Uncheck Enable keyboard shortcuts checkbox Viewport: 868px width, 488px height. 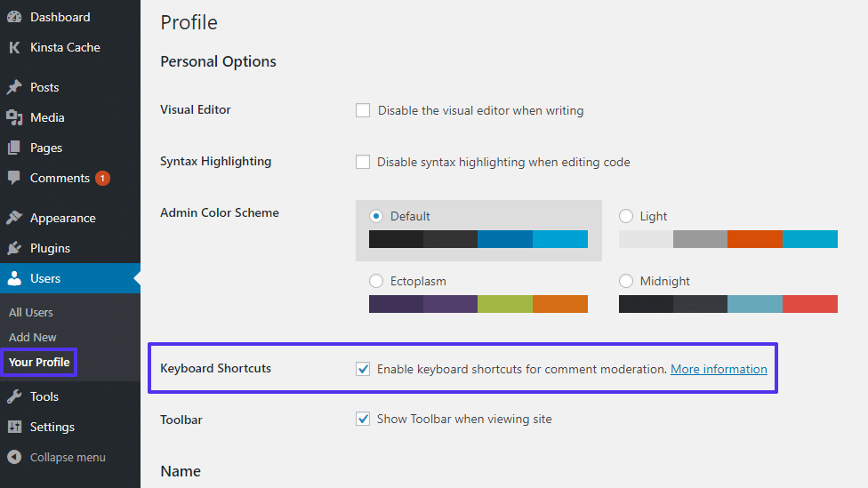coord(363,369)
